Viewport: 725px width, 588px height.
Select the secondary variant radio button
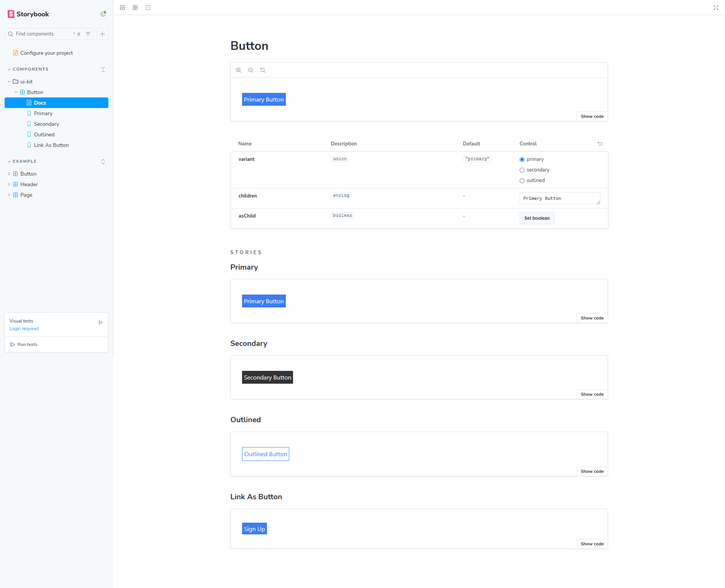click(522, 170)
